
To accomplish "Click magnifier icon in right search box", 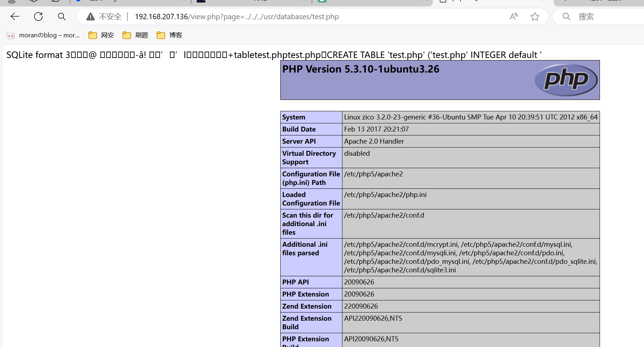I will (x=567, y=16).
